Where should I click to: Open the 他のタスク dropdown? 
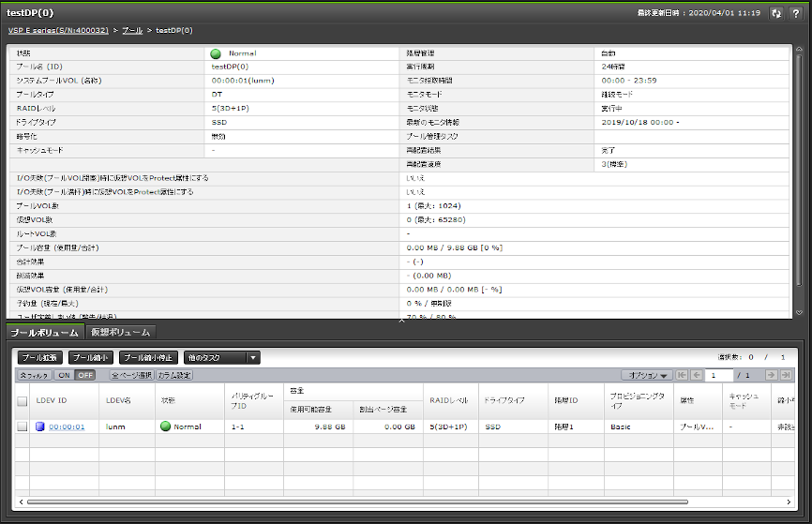222,357
